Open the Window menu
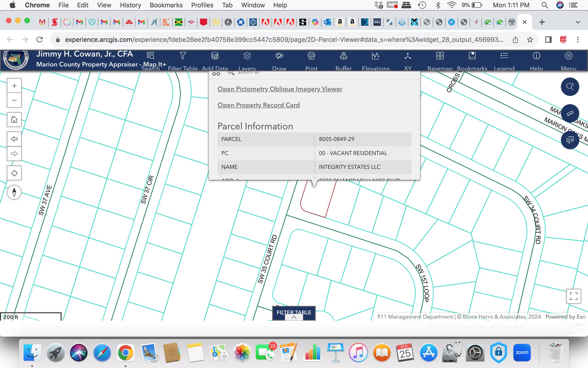Viewport: 588px width, 368px height. [253, 5]
